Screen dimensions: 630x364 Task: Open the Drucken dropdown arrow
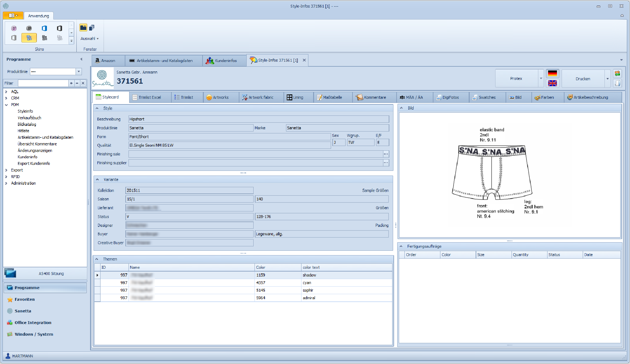(607, 79)
